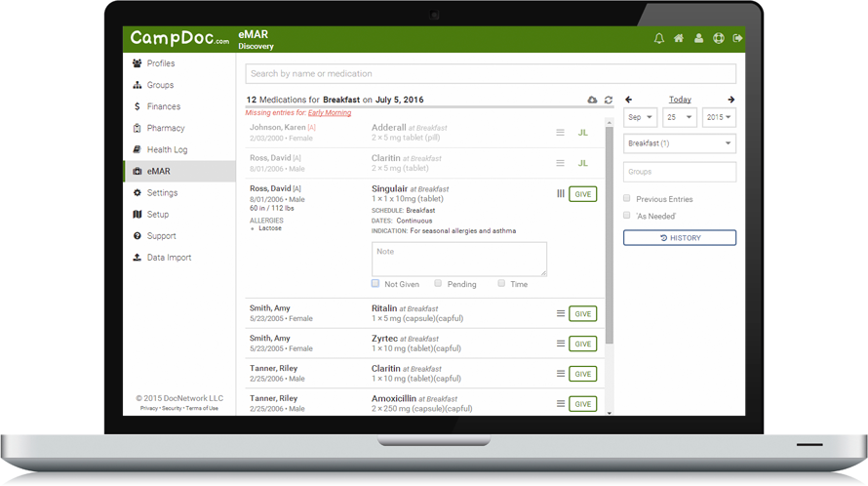Click scrollbar up arrow of list

tap(610, 122)
